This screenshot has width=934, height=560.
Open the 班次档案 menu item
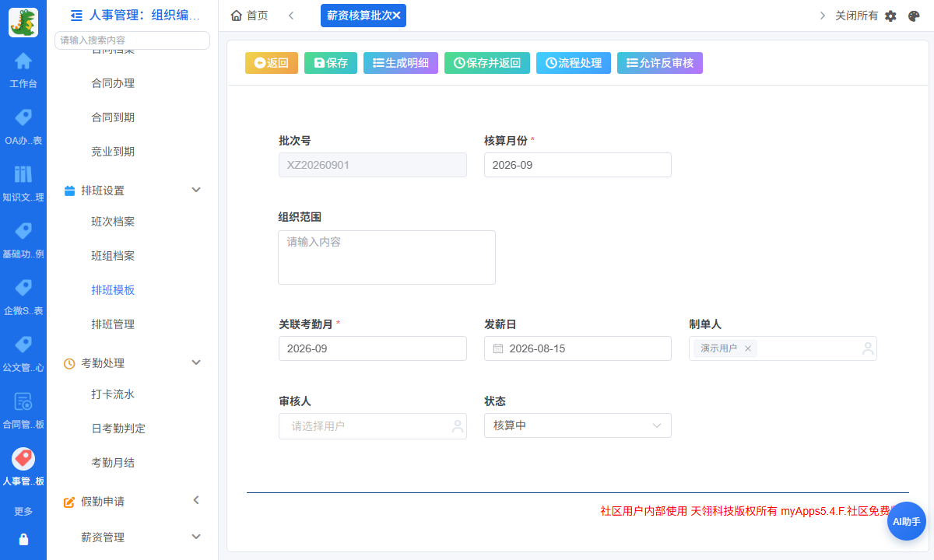click(x=113, y=222)
